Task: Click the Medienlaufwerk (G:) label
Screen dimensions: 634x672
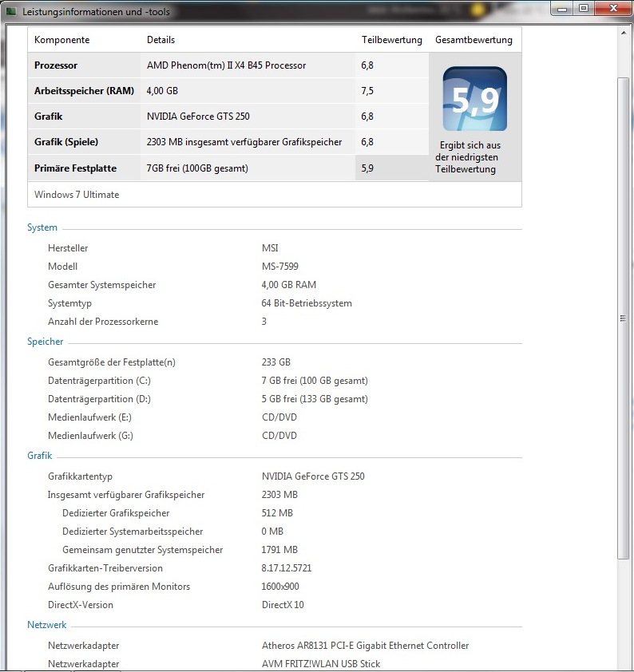Action: (90, 436)
